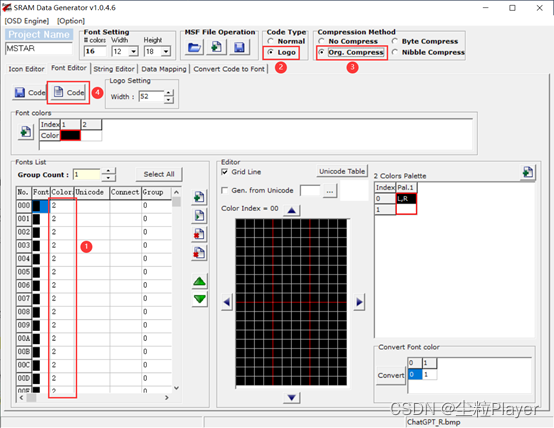Enable Gen. from Unicode checkbox
The height and width of the screenshot is (428, 554).
tap(224, 190)
